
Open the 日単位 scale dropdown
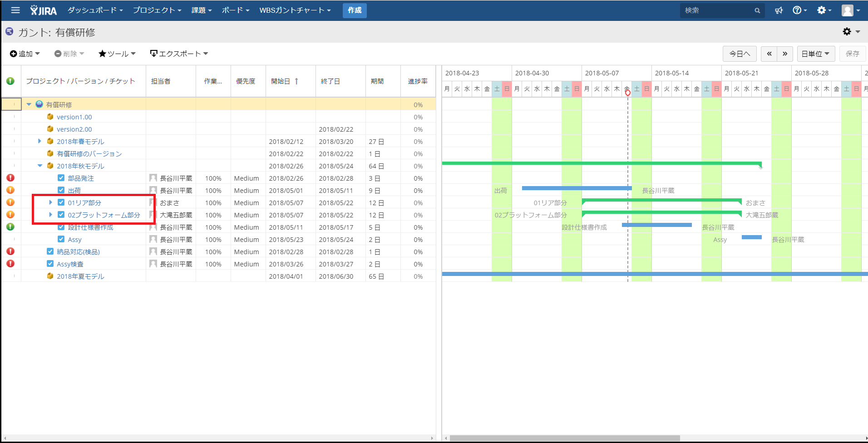816,54
